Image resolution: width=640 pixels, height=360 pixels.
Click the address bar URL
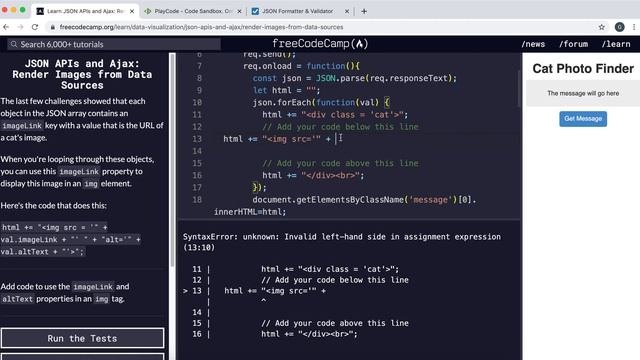click(x=201, y=27)
